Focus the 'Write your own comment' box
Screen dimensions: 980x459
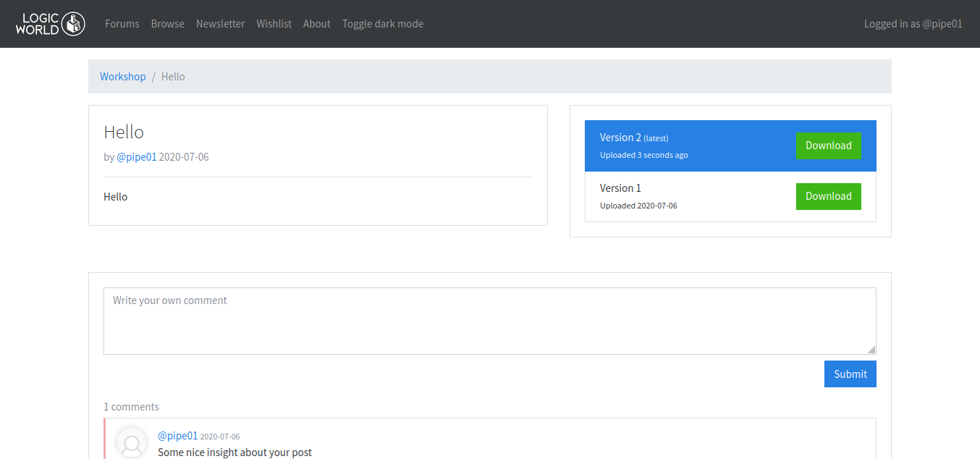tap(489, 321)
